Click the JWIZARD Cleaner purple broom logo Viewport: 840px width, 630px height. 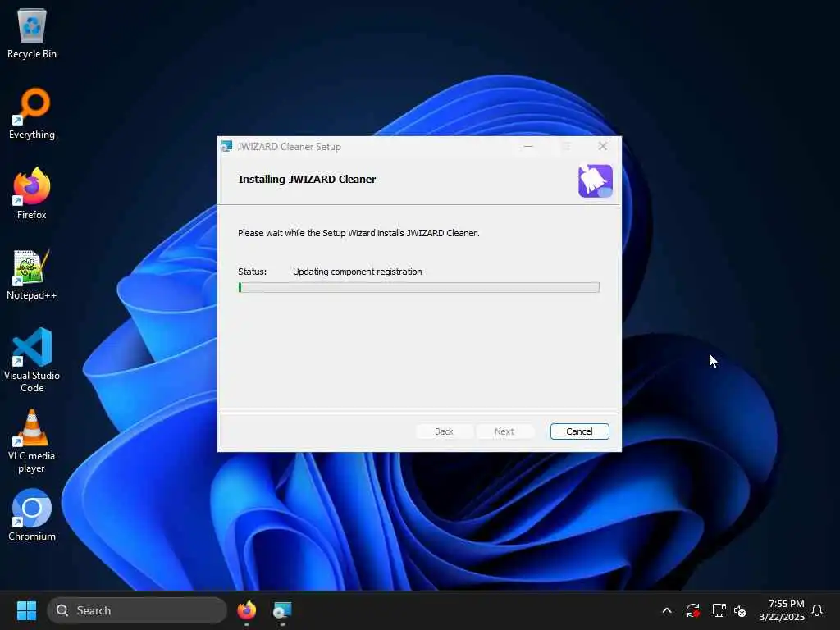point(596,181)
